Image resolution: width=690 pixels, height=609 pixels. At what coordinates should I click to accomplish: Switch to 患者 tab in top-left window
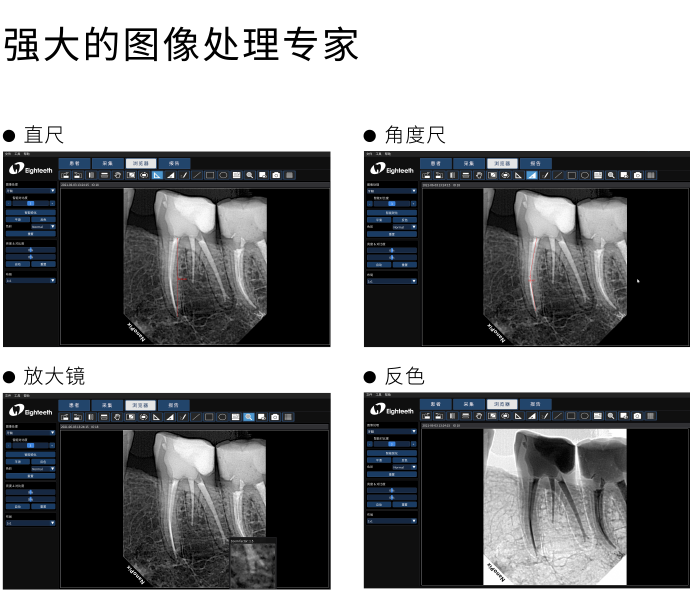74,163
